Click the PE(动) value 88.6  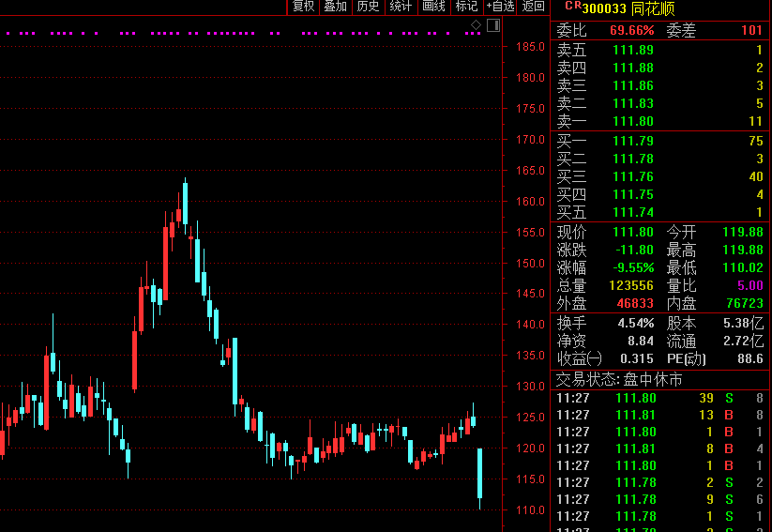(750, 359)
